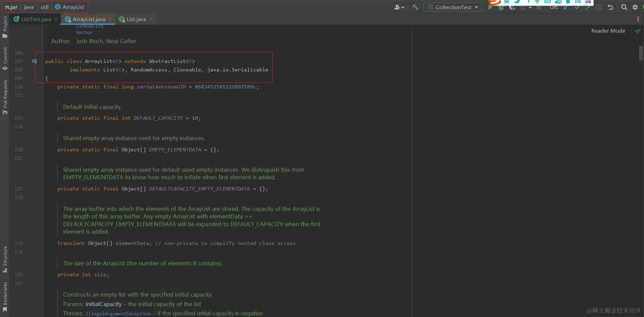Click the green inspections checkmark widget
Screen dimensions: 644x317
coord(638,31)
